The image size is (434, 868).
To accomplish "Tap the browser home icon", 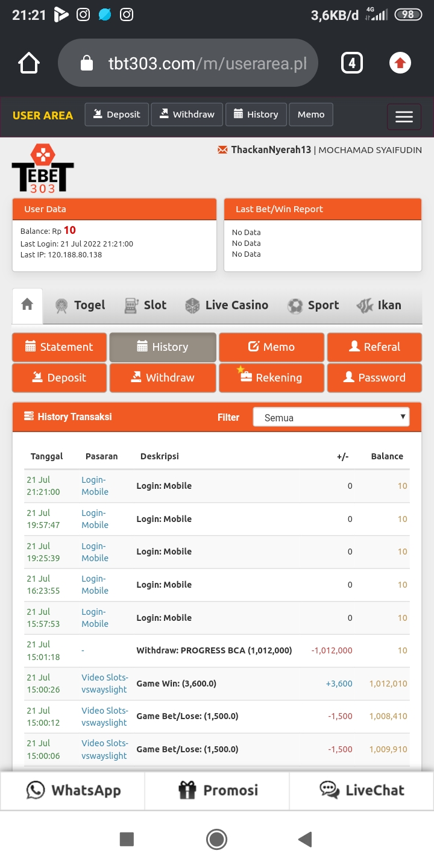I will click(x=29, y=63).
